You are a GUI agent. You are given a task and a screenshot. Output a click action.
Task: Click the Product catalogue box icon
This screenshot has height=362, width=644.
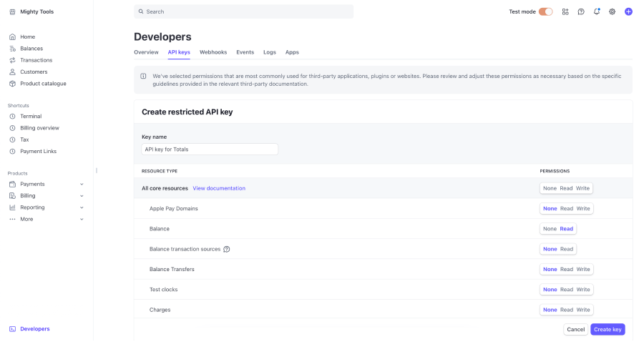[12, 84]
